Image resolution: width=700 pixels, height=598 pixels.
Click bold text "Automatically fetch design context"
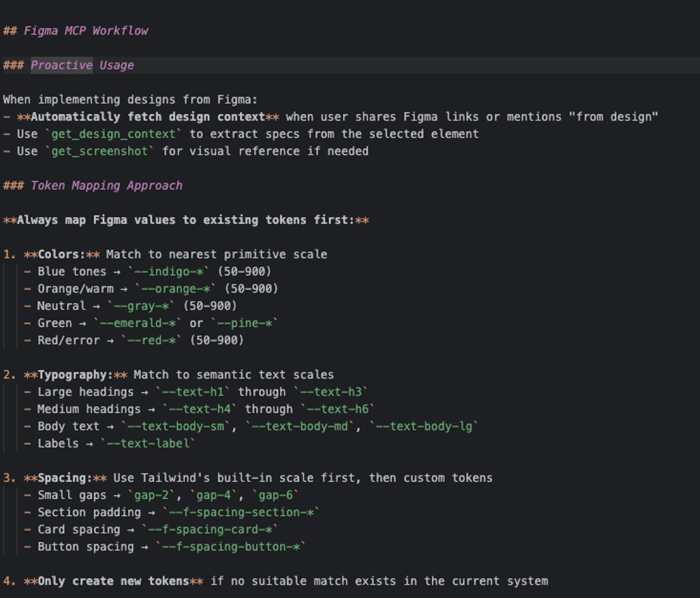coord(148,117)
